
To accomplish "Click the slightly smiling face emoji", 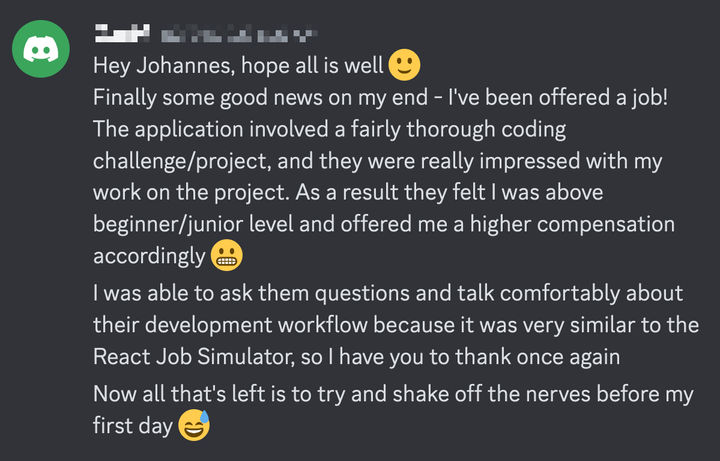I will [405, 66].
